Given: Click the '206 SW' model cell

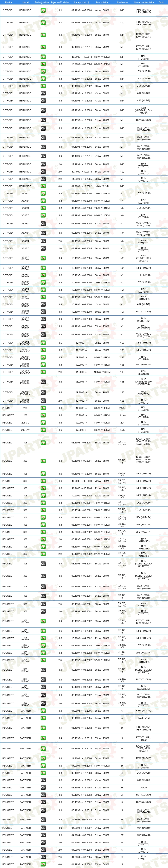Looking at the screenshot, I should click(25, 430).
